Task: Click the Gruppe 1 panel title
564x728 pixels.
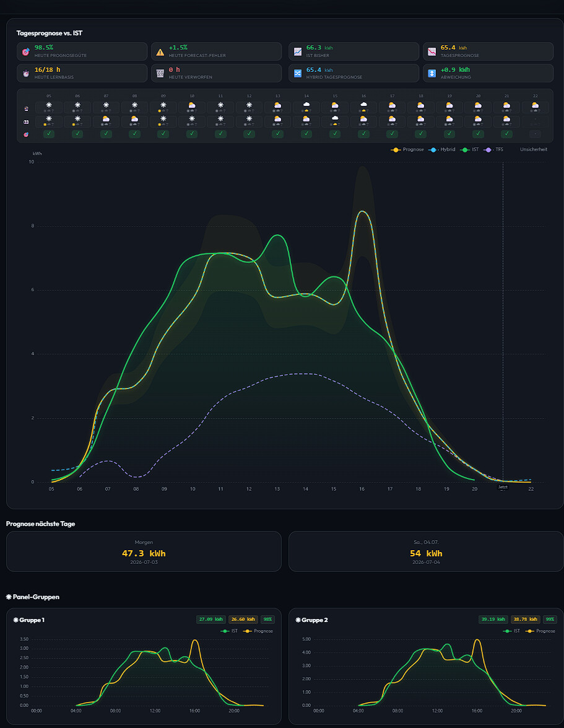Action: pyautogui.click(x=32, y=620)
